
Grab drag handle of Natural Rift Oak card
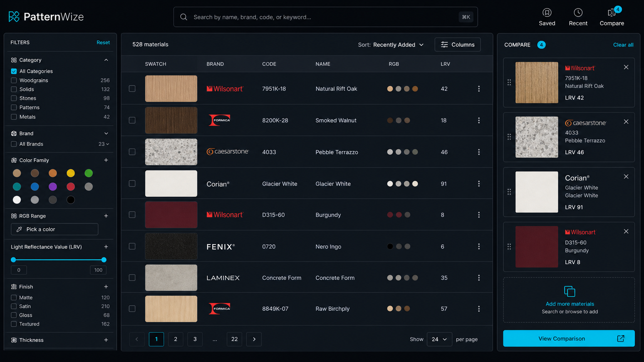tap(509, 82)
